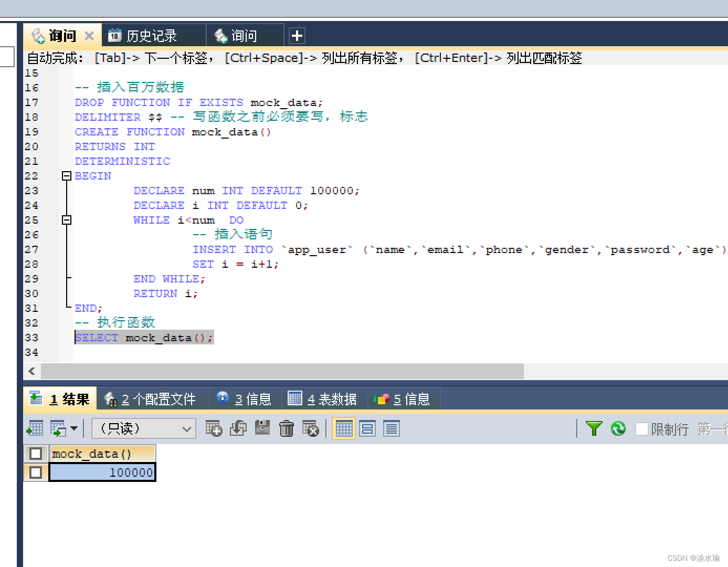Close the active 询问 query tab
The image size is (728, 567).
coord(89,36)
